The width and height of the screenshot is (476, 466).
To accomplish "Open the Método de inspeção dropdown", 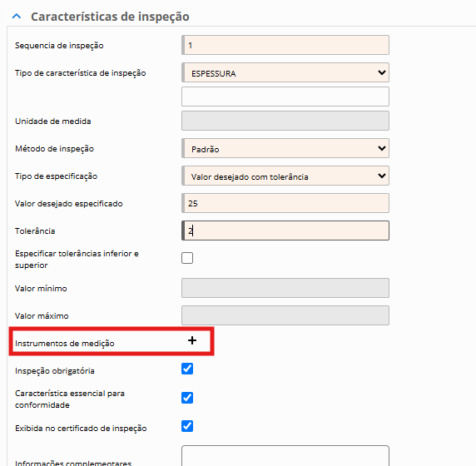I will [x=285, y=148].
